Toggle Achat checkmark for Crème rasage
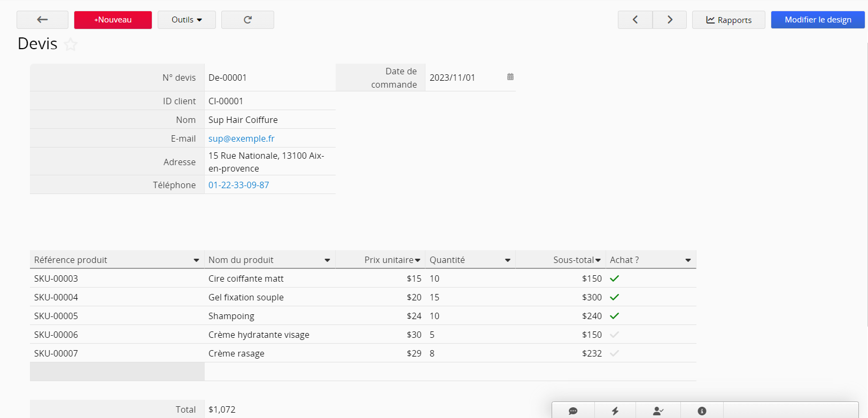The height and width of the screenshot is (418, 868). pos(615,353)
